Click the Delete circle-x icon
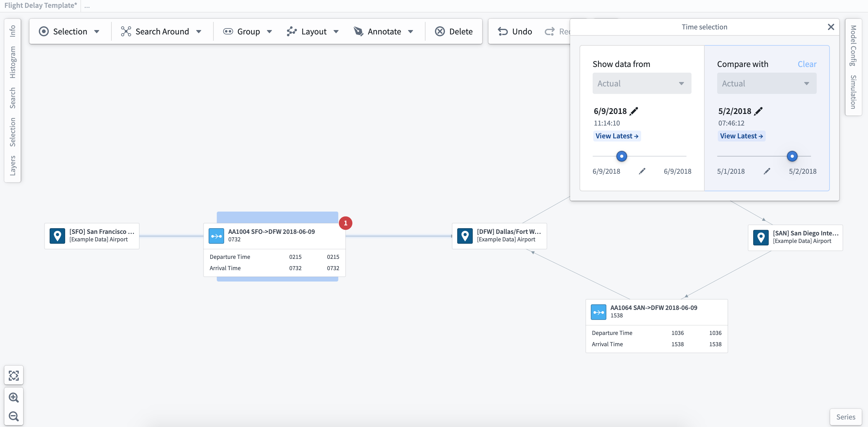868x427 pixels. (x=440, y=31)
